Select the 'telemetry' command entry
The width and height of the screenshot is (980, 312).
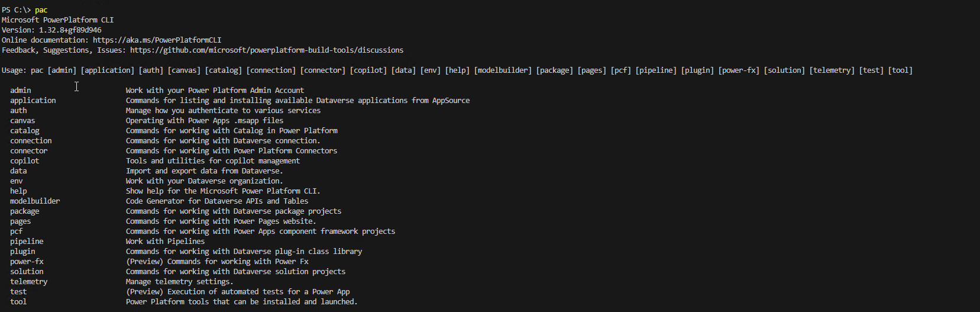(x=29, y=282)
